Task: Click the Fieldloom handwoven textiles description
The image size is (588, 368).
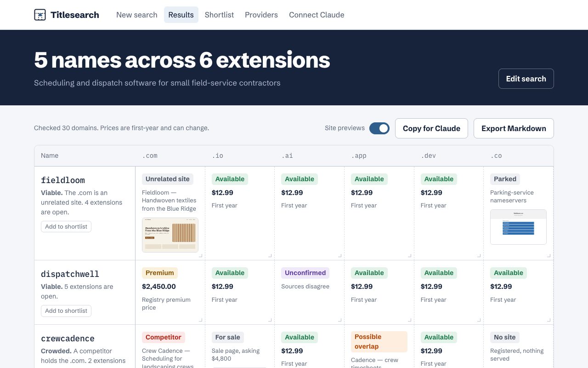Action: tap(169, 201)
